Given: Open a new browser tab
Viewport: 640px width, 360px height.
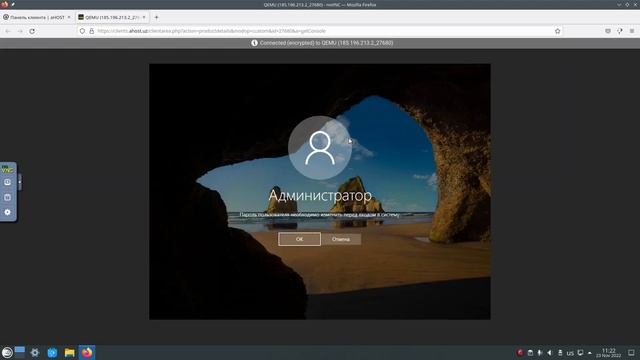Looking at the screenshot, I should [156, 17].
